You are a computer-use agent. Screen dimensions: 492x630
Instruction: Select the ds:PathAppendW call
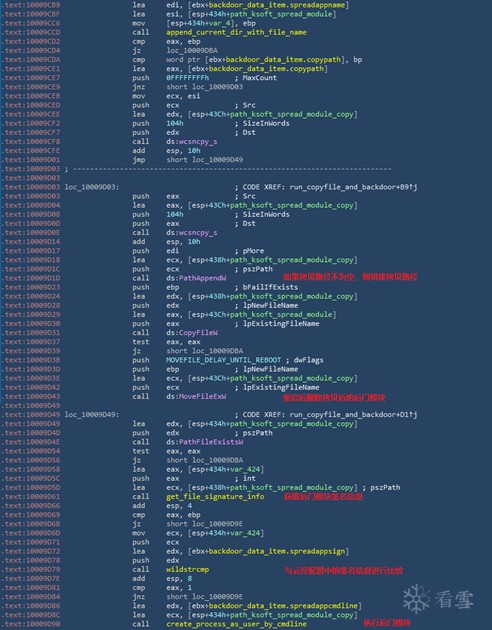[196, 278]
